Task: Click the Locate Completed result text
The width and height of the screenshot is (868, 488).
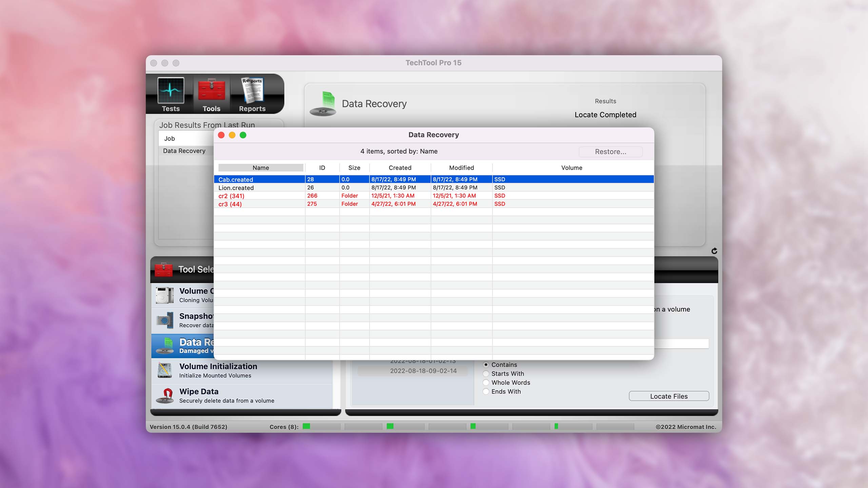Action: 605,115
